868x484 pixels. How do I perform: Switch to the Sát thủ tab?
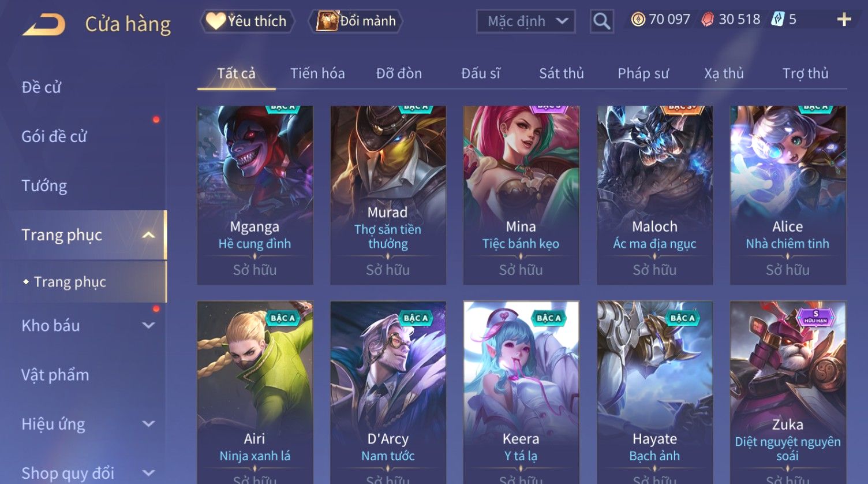(x=562, y=73)
